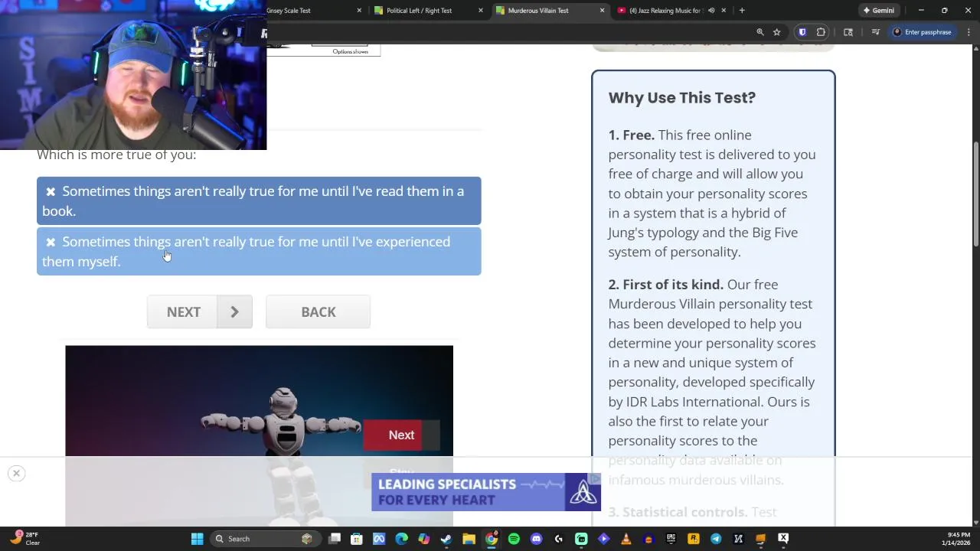Open the Extensions puzzle icon
Viewport: 980px width, 551px height.
tap(822, 32)
